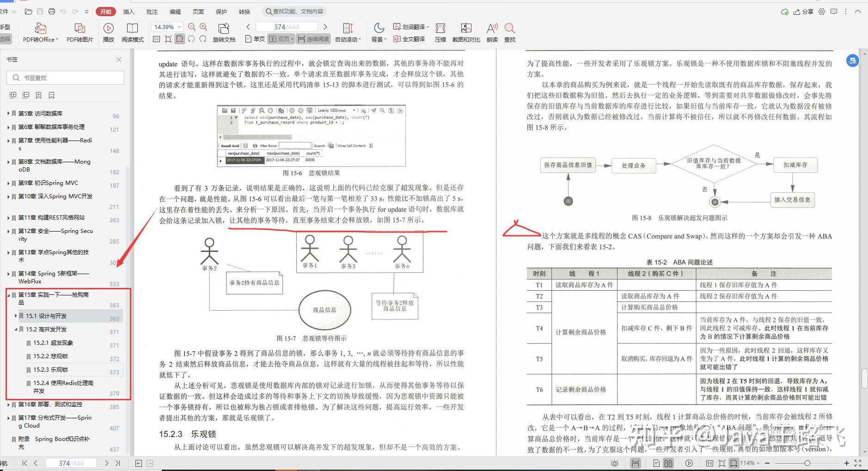Open the PDF转图片 tool
The height and width of the screenshot is (471, 868).
pos(79,33)
